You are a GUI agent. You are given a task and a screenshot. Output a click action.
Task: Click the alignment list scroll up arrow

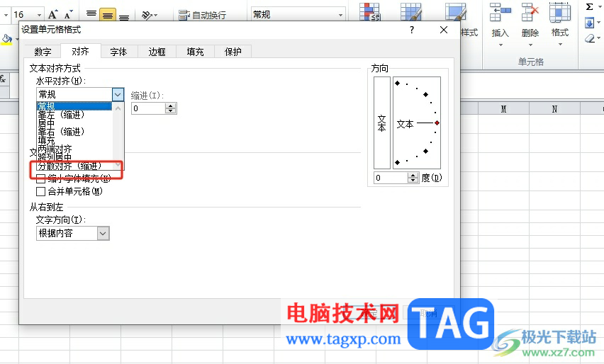pos(118,108)
